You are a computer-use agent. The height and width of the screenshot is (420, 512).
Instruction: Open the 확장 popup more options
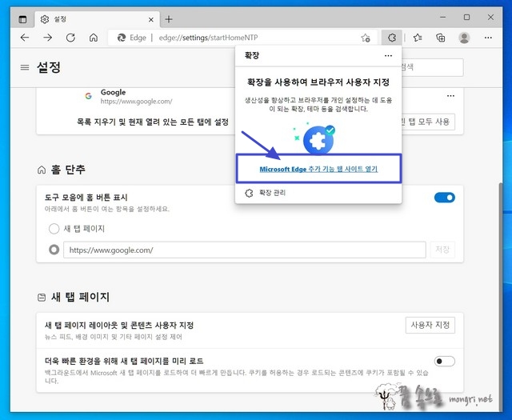(x=388, y=56)
